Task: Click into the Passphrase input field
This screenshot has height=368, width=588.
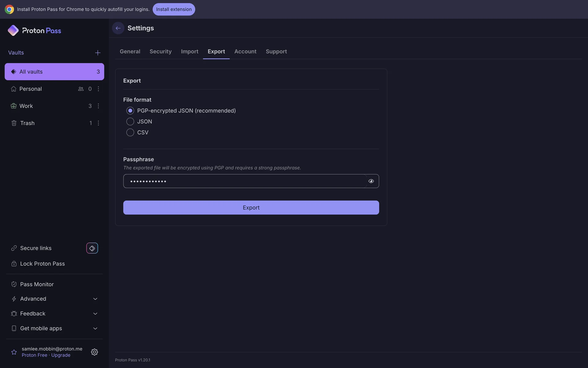Action: [x=245, y=181]
